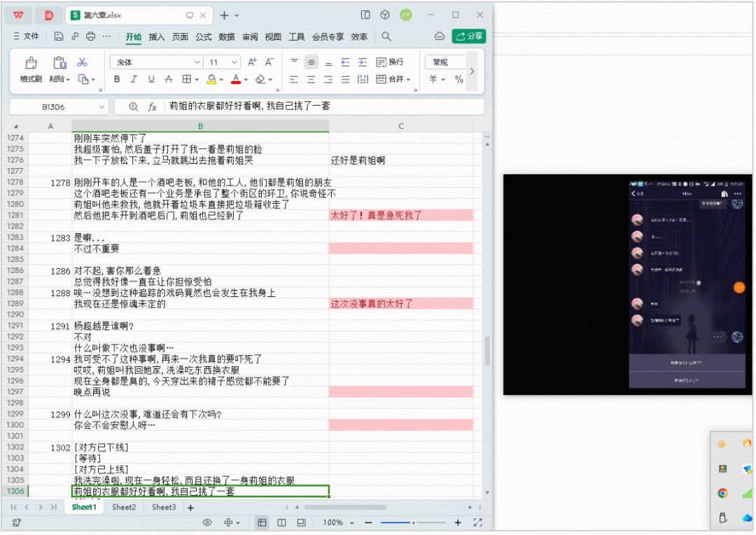This screenshot has width=756, height=535.
Task: Toggle wrap text (换行)
Action: pos(390,62)
